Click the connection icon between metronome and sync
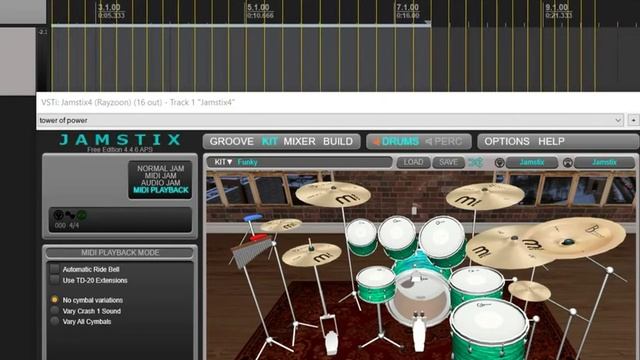Viewport: 640px width, 360px height. click(x=70, y=215)
